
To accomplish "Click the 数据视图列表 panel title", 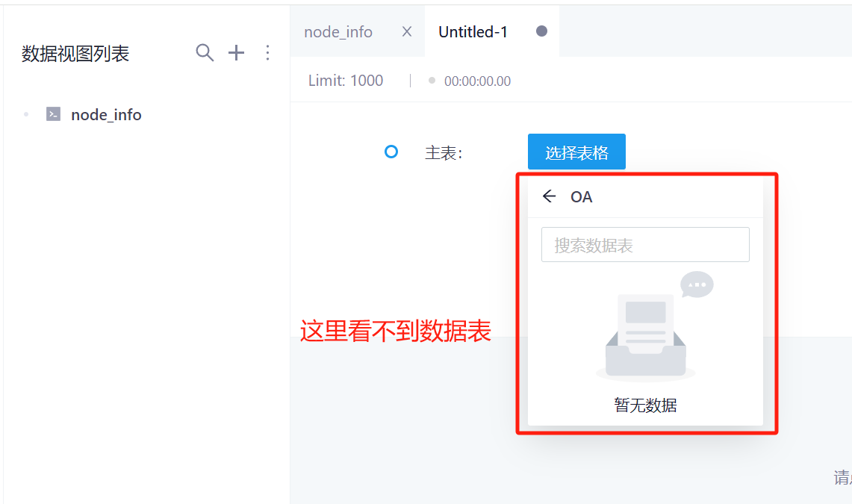I will pos(75,54).
